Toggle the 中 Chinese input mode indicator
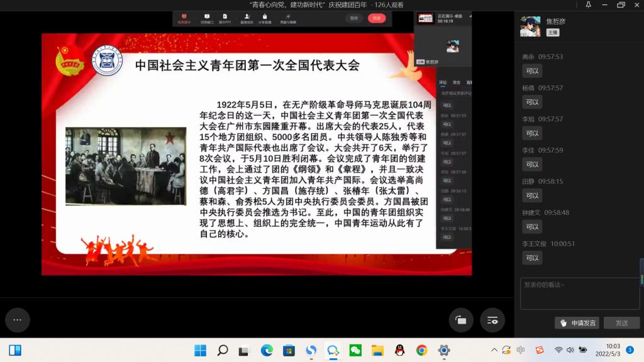The height and width of the screenshot is (362, 644). tap(521, 350)
